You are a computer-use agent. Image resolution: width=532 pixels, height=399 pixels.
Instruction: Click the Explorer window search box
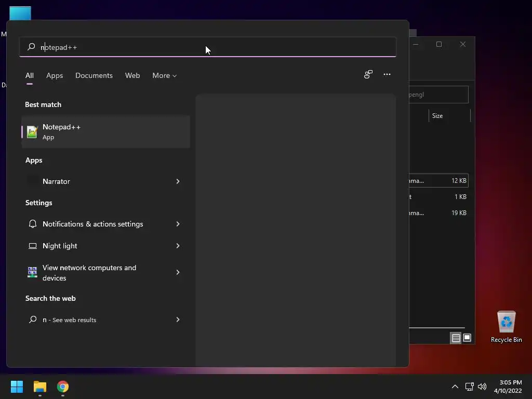(438, 95)
